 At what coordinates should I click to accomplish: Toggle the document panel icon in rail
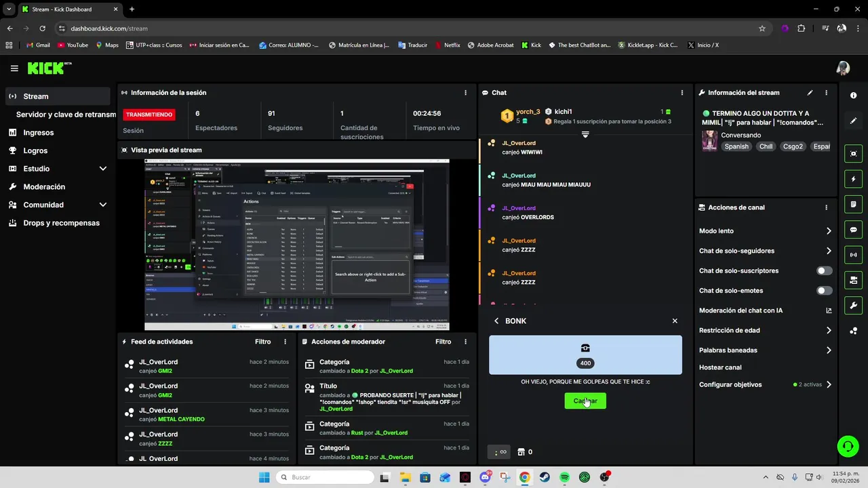tap(854, 204)
